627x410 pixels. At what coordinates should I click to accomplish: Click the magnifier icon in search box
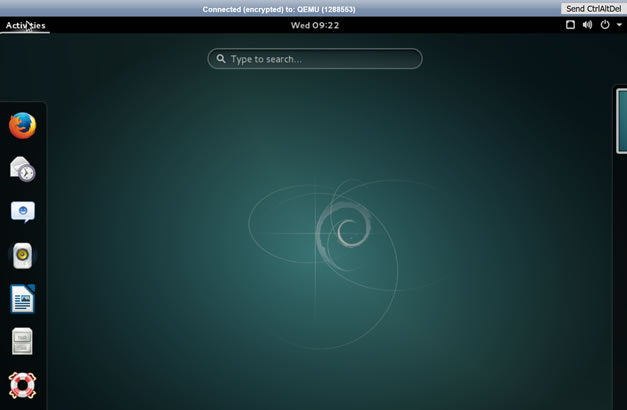(220, 59)
